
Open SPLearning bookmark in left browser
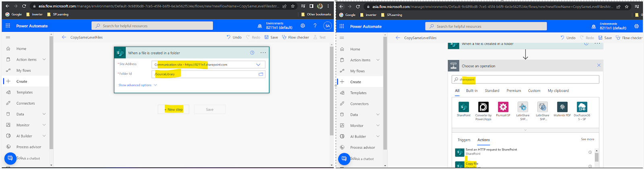pos(58,15)
